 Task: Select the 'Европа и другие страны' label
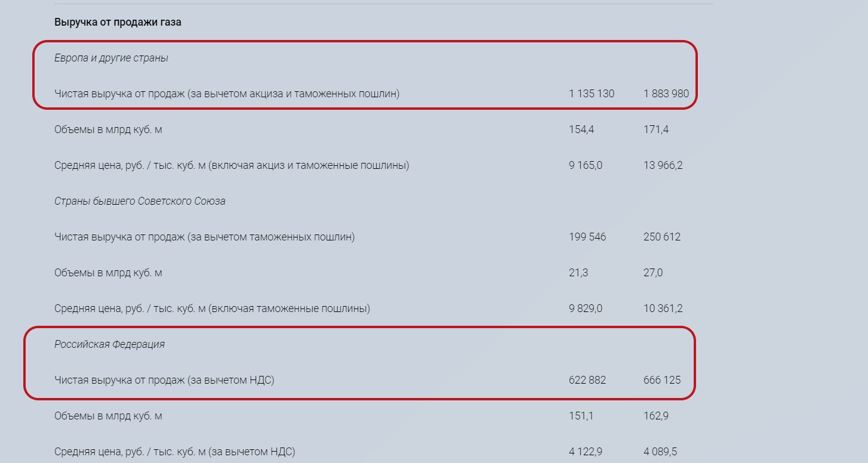tap(111, 58)
